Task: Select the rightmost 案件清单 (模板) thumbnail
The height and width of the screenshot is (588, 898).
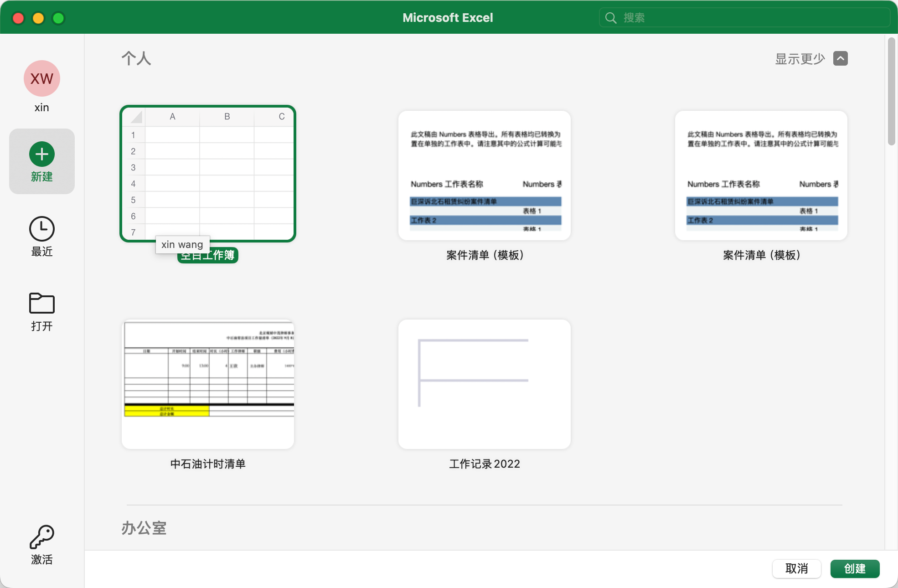Action: pos(761,175)
